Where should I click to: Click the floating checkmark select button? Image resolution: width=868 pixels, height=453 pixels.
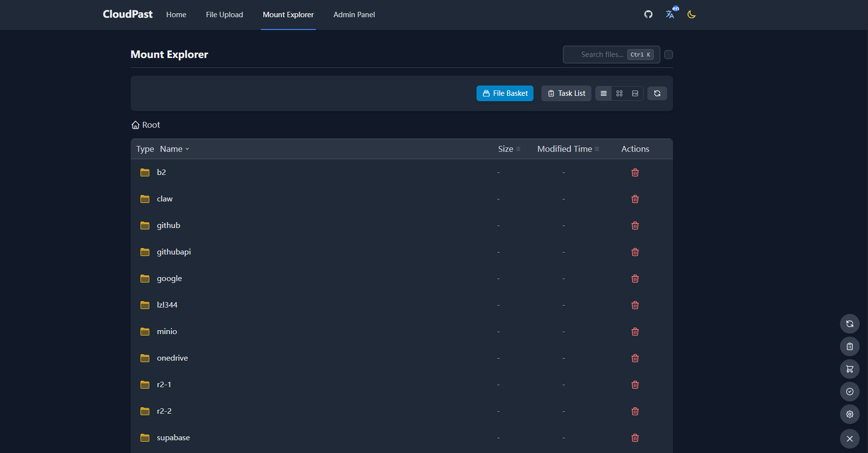(850, 392)
